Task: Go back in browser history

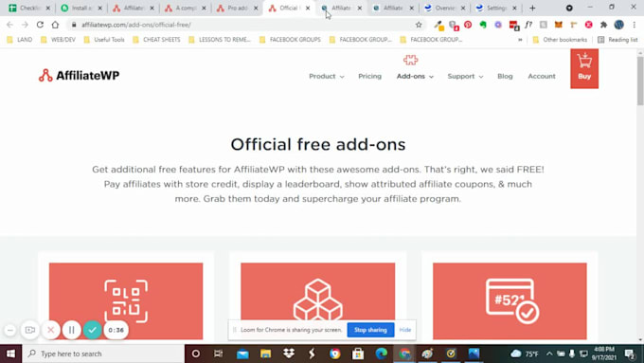Action: coord(9,25)
